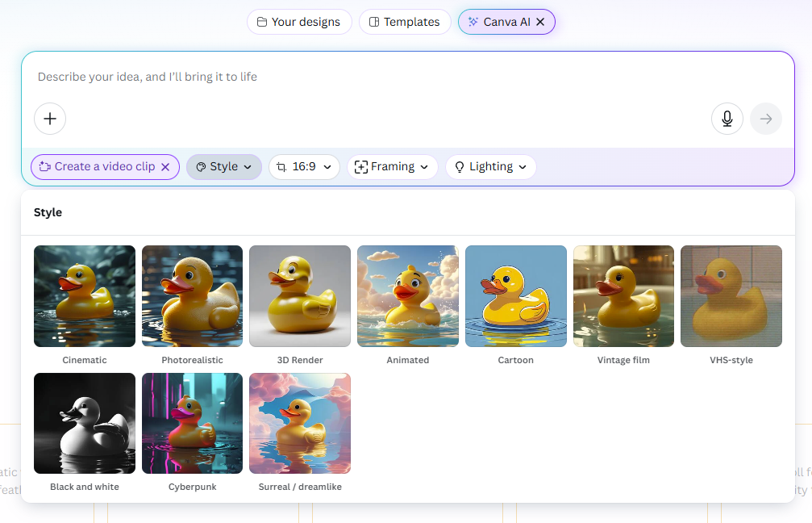Select the Cinematic style thumbnail
812x523 pixels.
[85, 296]
